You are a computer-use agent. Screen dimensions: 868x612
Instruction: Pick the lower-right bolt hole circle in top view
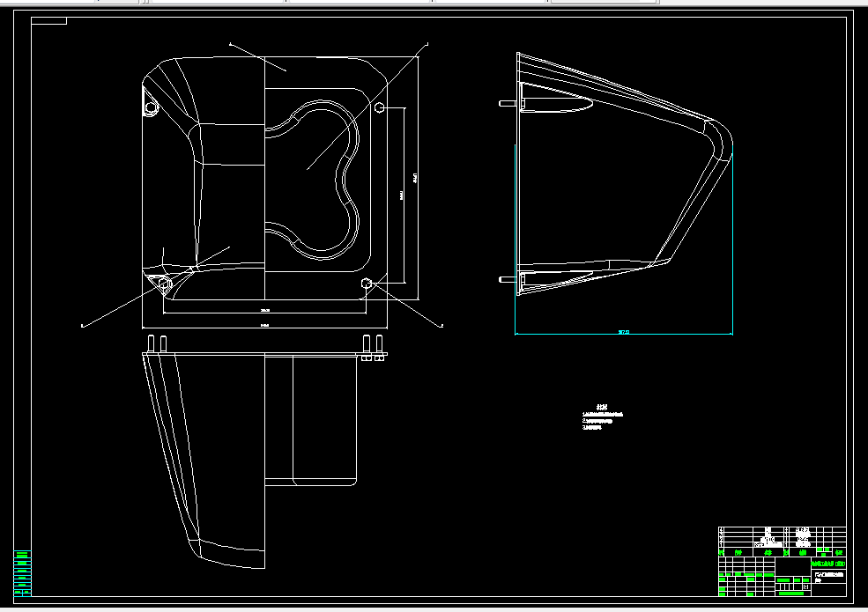point(366,284)
